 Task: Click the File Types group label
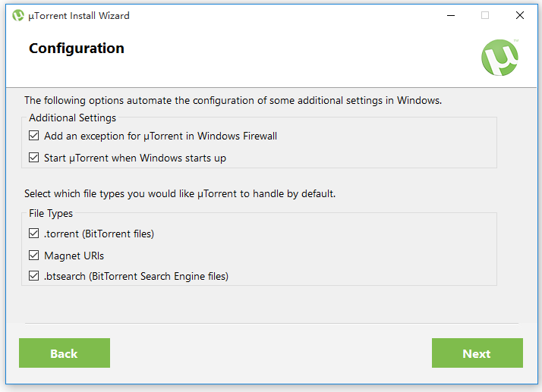51,214
